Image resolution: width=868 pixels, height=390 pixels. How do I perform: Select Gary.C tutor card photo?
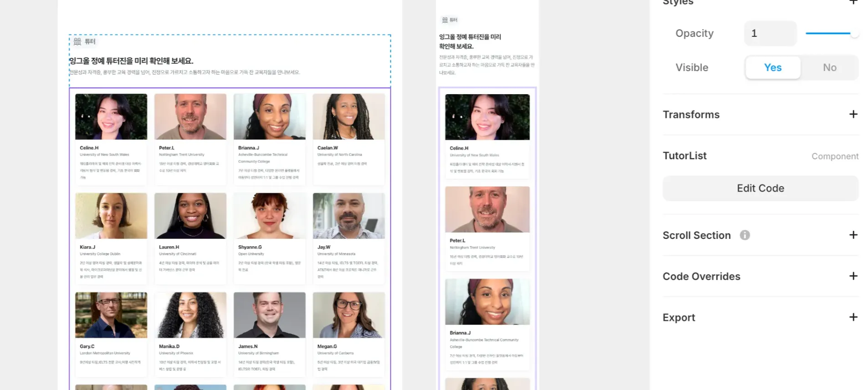click(111, 315)
